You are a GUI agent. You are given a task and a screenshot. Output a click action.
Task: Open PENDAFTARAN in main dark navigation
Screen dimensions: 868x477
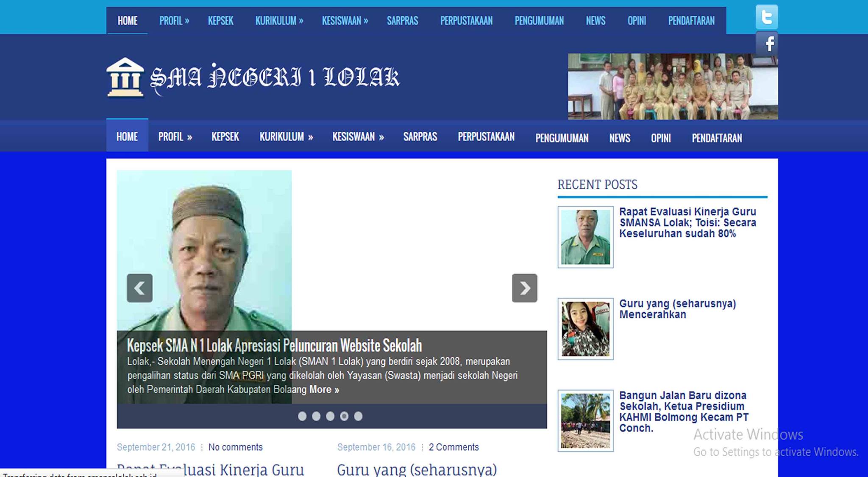[717, 138]
